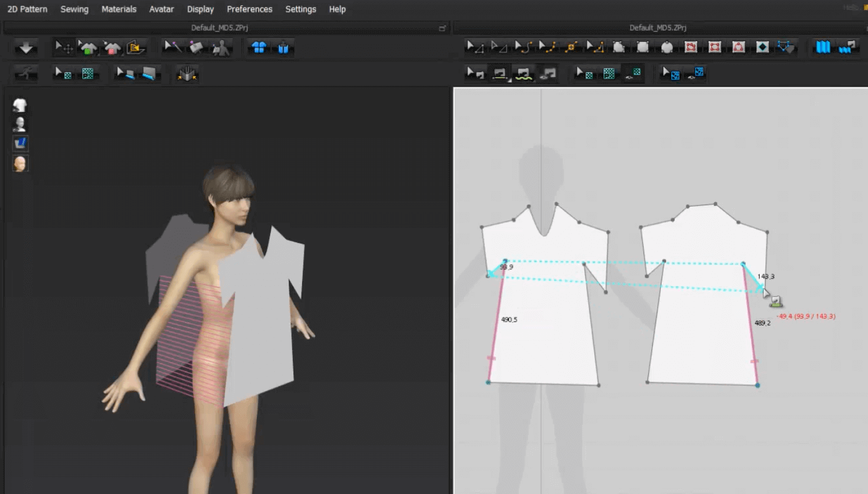
Task: Open the Sewing menu
Action: 74,9
